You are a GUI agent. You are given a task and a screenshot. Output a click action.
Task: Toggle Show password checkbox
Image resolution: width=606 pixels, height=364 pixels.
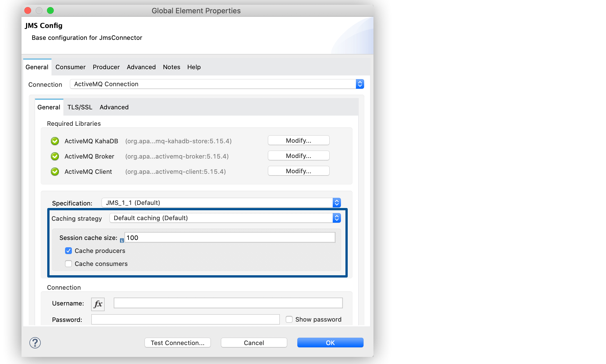[288, 319]
